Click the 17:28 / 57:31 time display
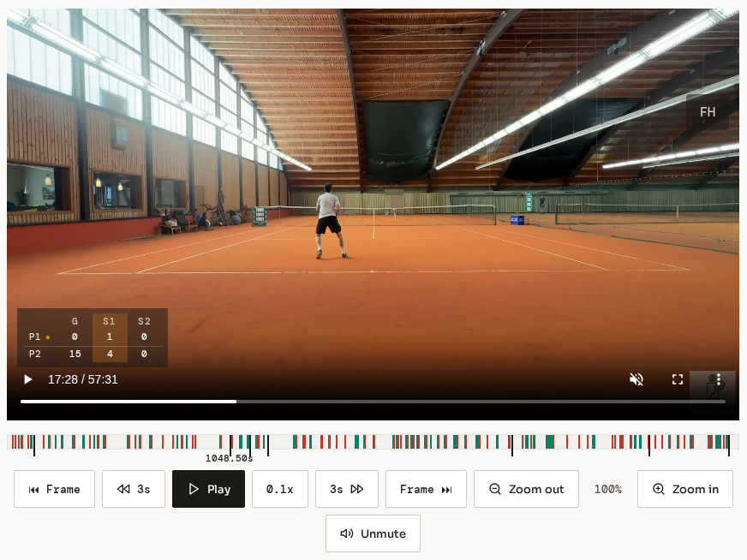This screenshot has height=560, width=747. [x=83, y=379]
